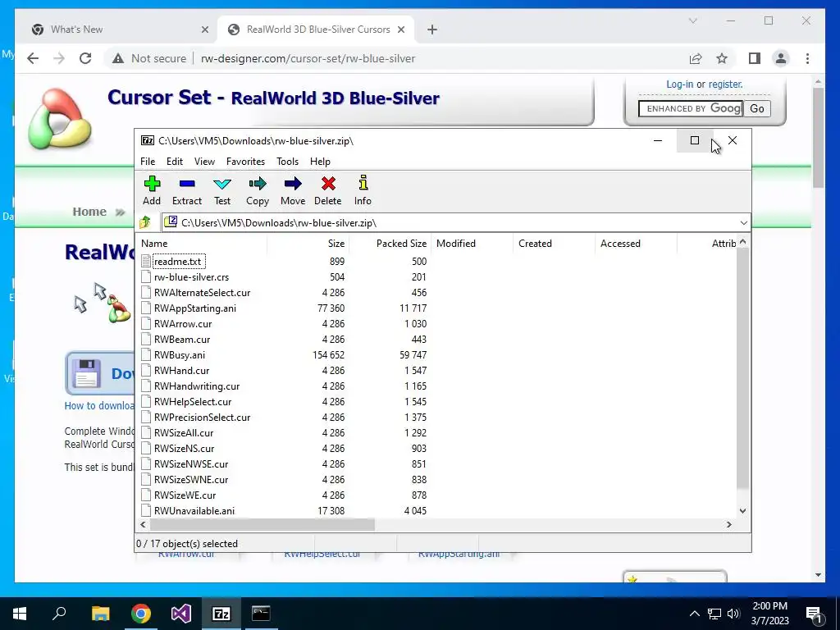Open Chrome profile avatar
This screenshot has height=630, width=840.
(x=781, y=58)
